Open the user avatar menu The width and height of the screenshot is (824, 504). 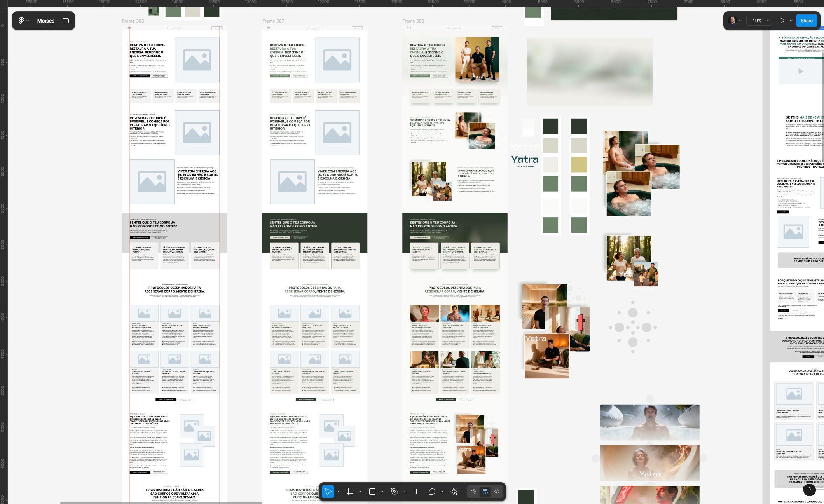pyautogui.click(x=733, y=21)
